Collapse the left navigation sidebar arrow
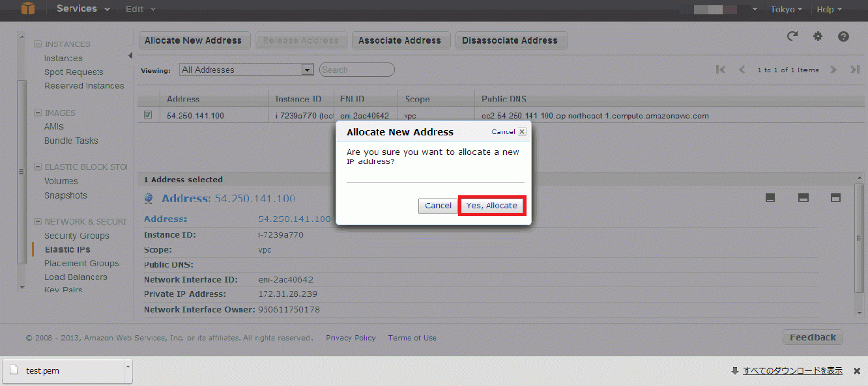This screenshot has width=868, height=386. (130, 56)
